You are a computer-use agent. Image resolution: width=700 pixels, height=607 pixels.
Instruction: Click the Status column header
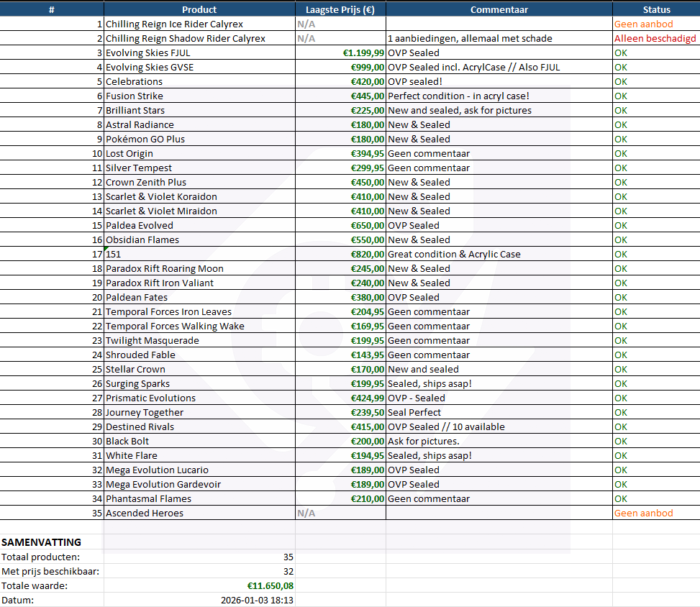pyautogui.click(x=656, y=9)
